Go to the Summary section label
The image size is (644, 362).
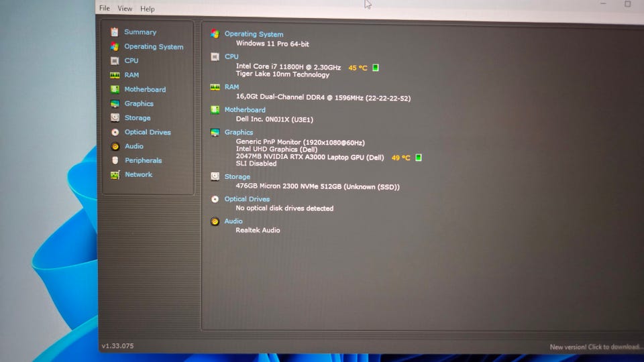pyautogui.click(x=140, y=32)
